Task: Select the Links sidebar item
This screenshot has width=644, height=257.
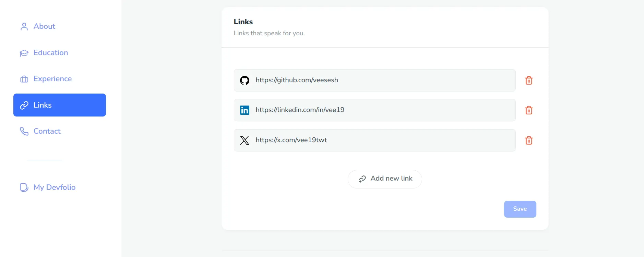Action: pos(59,105)
